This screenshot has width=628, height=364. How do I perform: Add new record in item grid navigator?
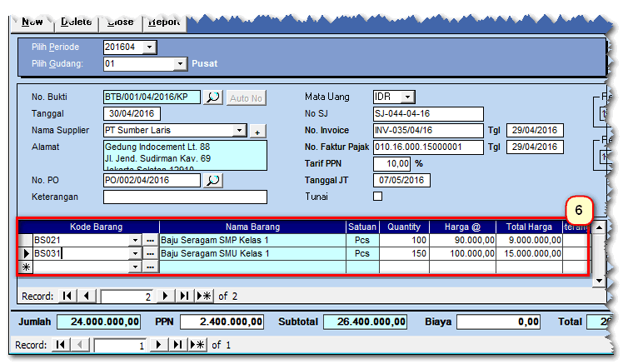[203, 296]
